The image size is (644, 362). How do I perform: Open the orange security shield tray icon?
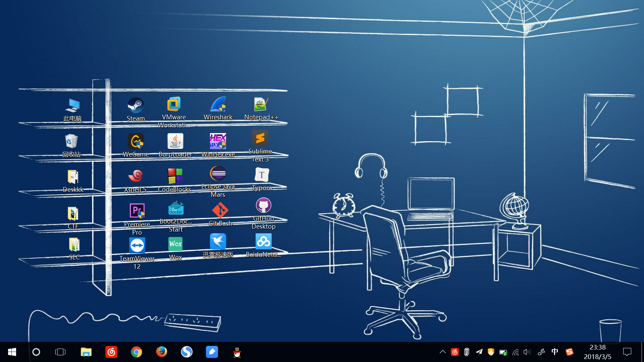click(x=491, y=352)
